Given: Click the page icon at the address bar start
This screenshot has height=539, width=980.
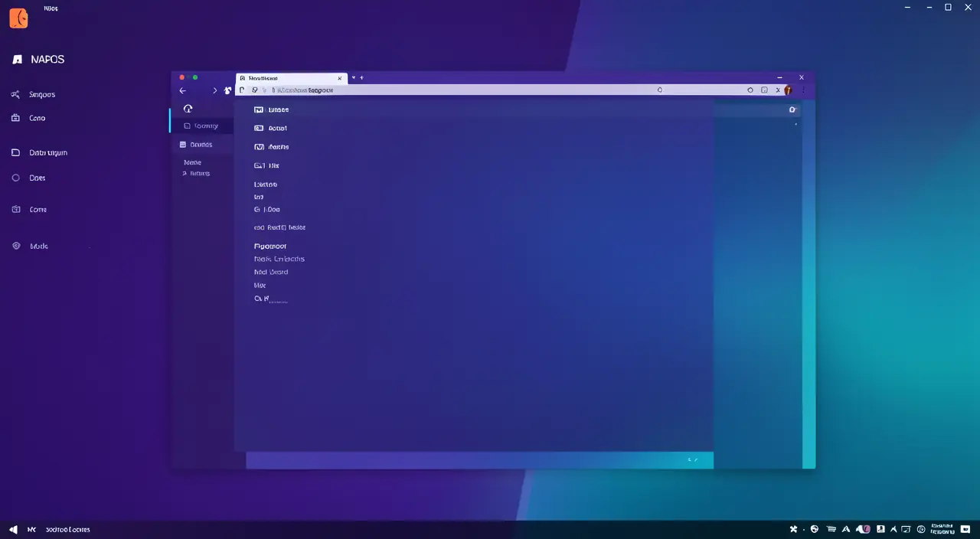Looking at the screenshot, I should 242,90.
